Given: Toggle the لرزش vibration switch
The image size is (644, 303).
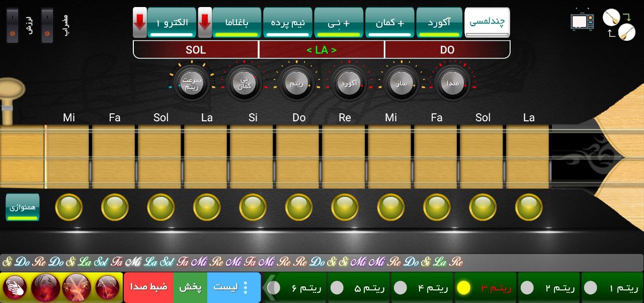Looking at the screenshot, I should pyautogui.click(x=13, y=25).
